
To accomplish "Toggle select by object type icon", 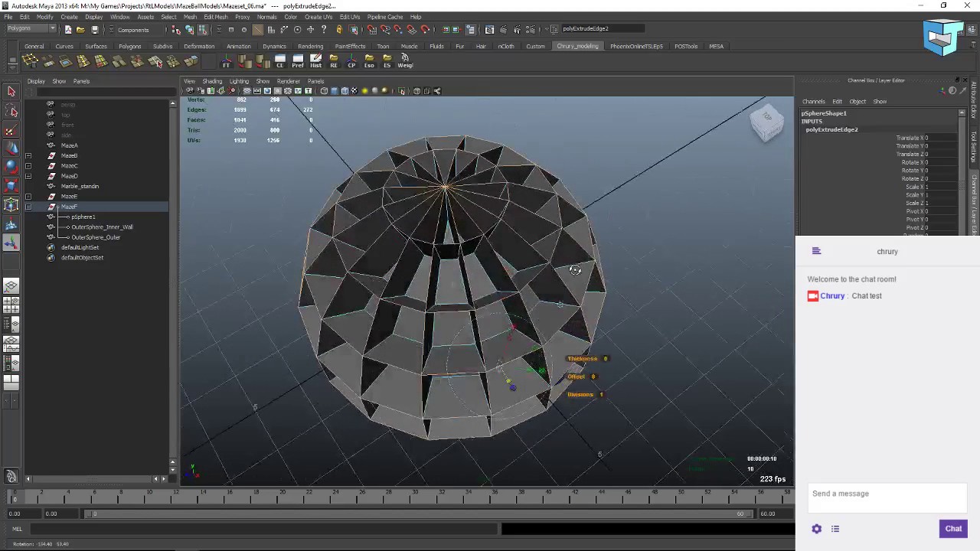I will [189, 30].
